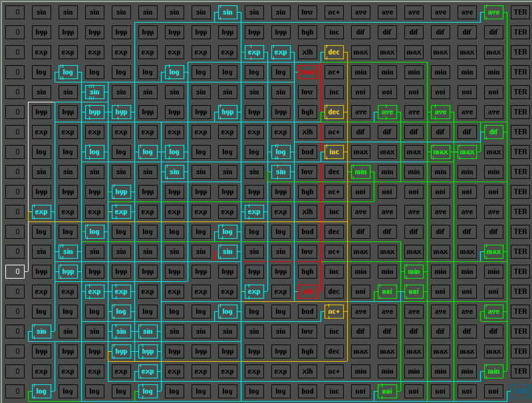This screenshot has height=403, width=532.
Task: Click grey 'nc+' node in top row
Action: click(x=334, y=12)
